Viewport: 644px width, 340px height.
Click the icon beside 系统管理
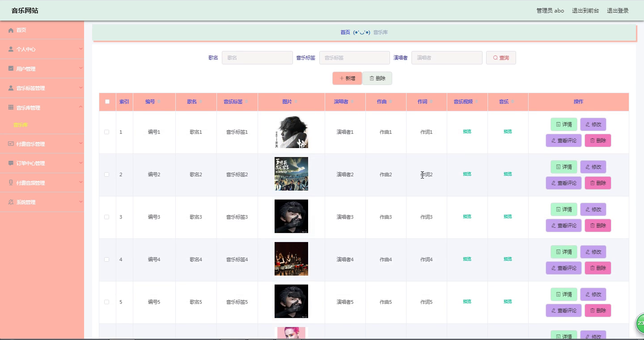coord(11,202)
